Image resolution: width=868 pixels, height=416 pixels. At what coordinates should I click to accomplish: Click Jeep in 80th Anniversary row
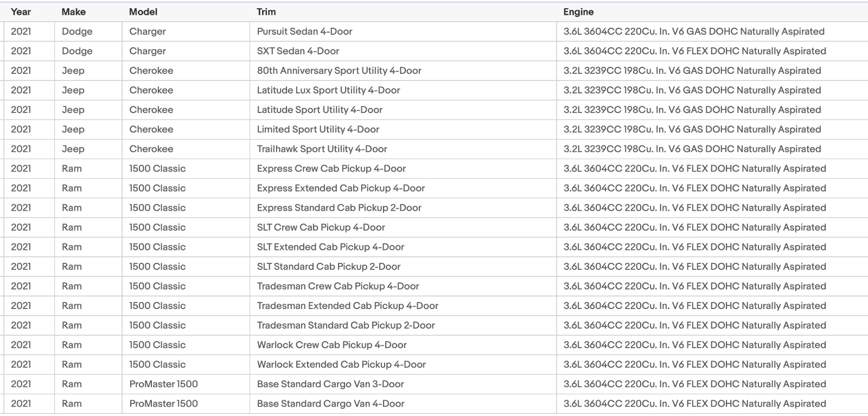(73, 71)
